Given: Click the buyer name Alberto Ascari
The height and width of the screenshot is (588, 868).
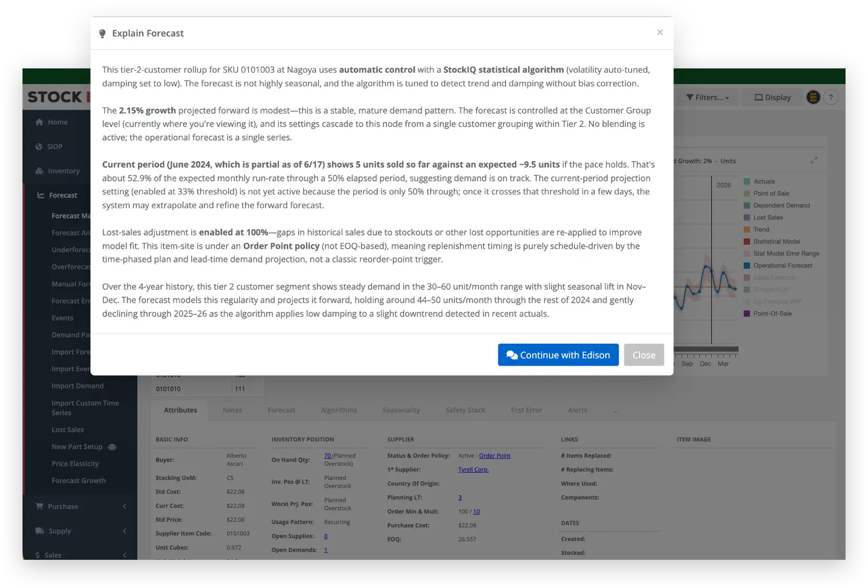Looking at the screenshot, I should [237, 460].
